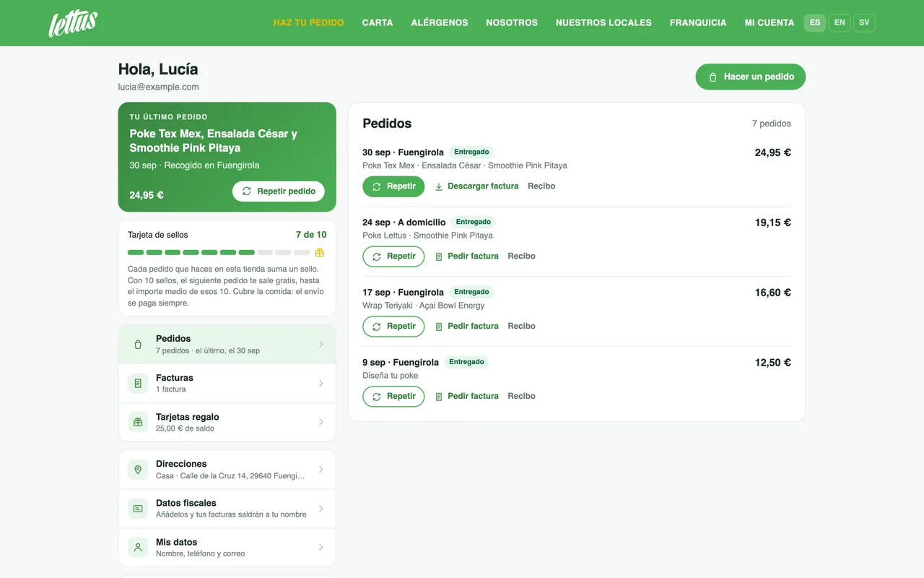The image size is (924, 578).
Task: Repeat the 24 sep A domicilio order
Action: point(393,256)
